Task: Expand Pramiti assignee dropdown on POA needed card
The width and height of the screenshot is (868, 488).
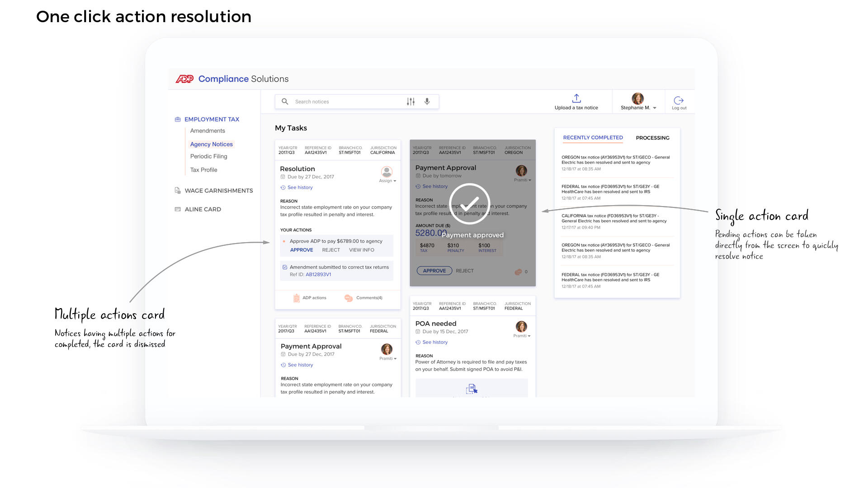Action: coord(522,336)
